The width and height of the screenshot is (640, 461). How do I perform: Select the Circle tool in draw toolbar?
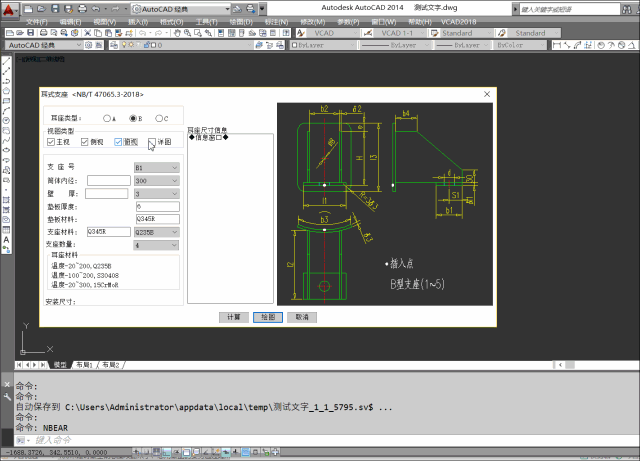[6, 120]
